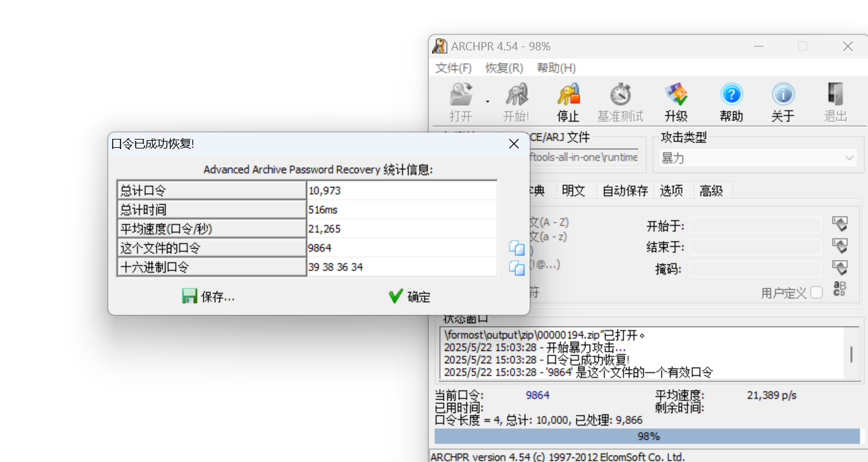
Task: Click the log line 开始暴力攻击...
Action: pos(535,348)
